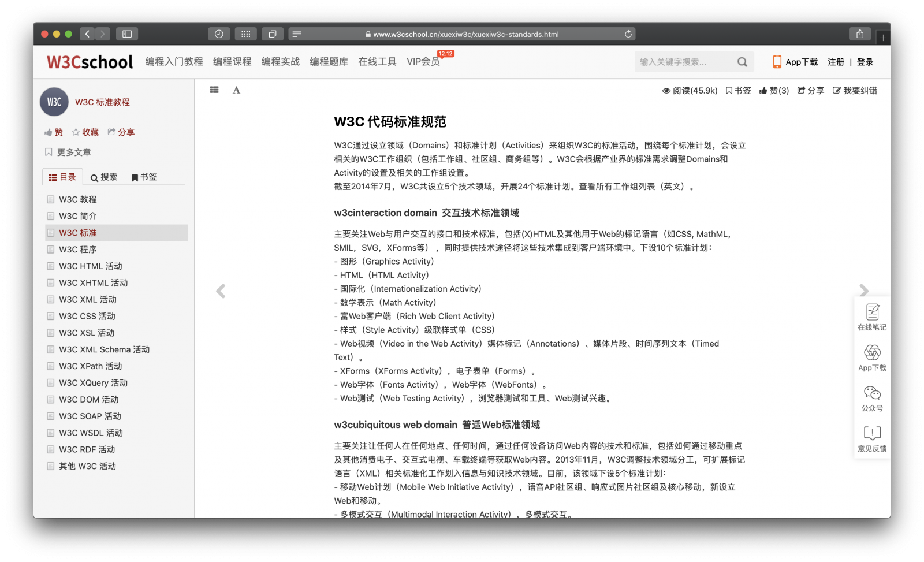Like the article with 赞(3)
The image size is (924, 562).
click(774, 91)
